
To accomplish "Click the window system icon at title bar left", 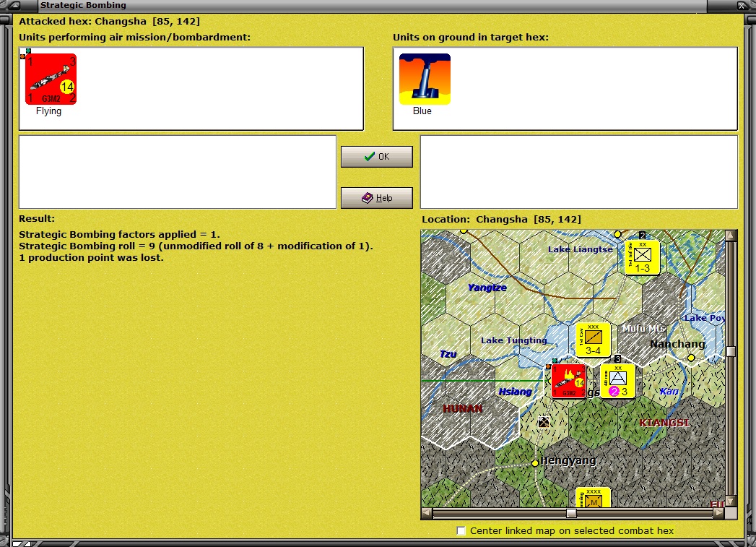I will [14, 5].
